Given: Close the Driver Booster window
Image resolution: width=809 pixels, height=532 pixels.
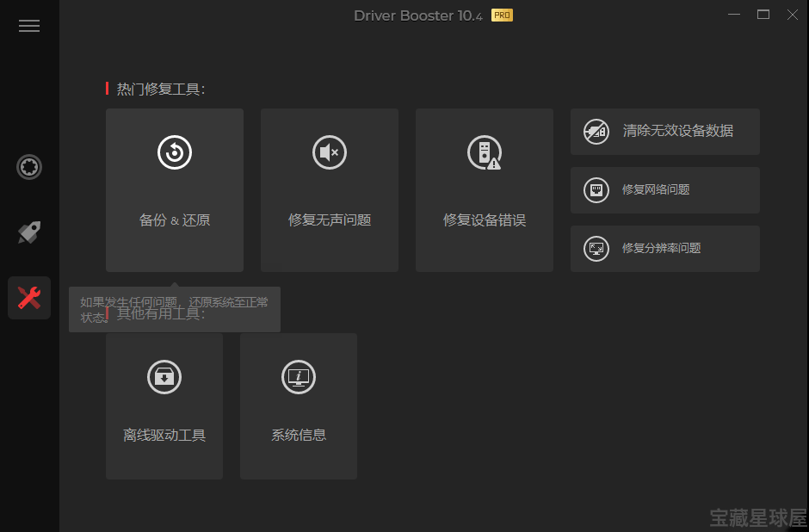Looking at the screenshot, I should [793, 15].
